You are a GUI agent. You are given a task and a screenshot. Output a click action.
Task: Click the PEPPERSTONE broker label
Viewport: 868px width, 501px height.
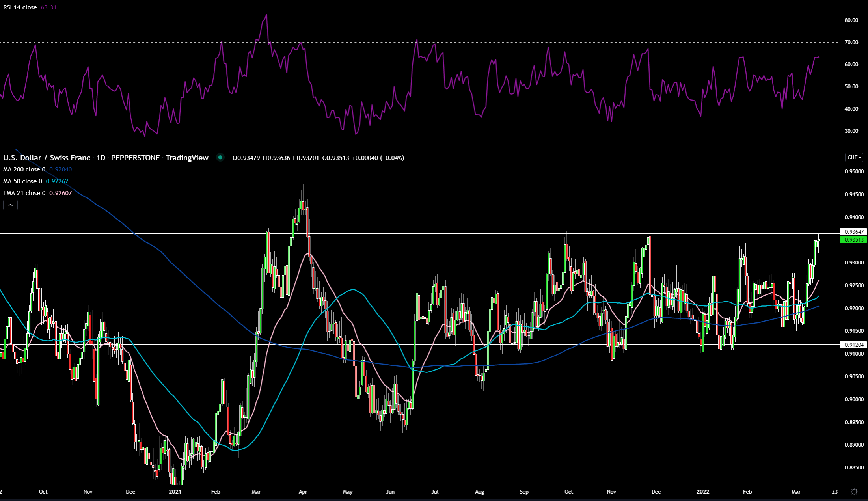(x=135, y=158)
